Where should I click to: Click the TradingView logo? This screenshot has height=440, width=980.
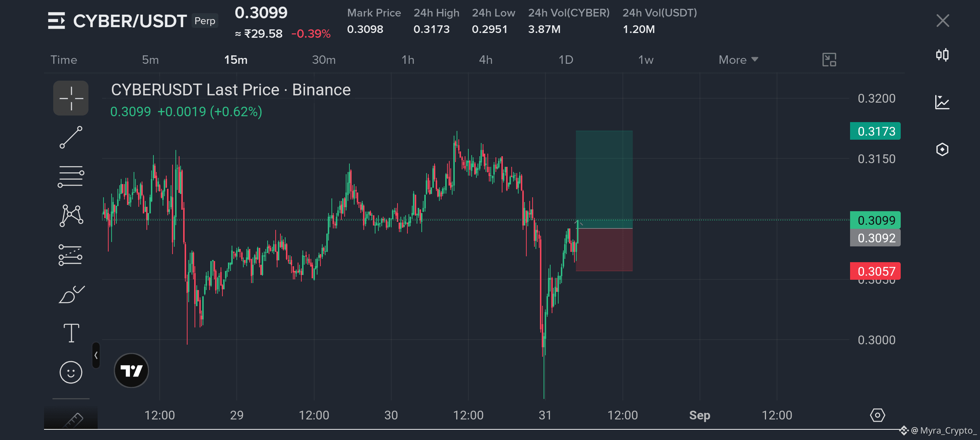tap(131, 370)
